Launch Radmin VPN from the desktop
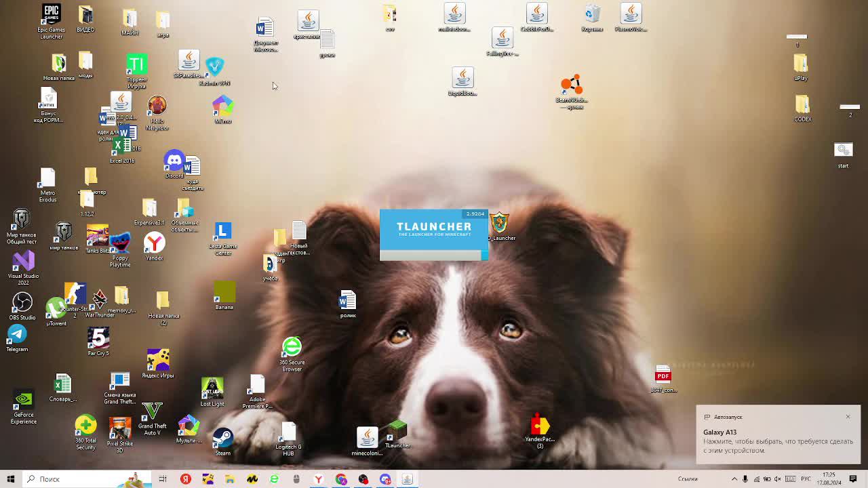The image size is (868, 488). [x=215, y=70]
